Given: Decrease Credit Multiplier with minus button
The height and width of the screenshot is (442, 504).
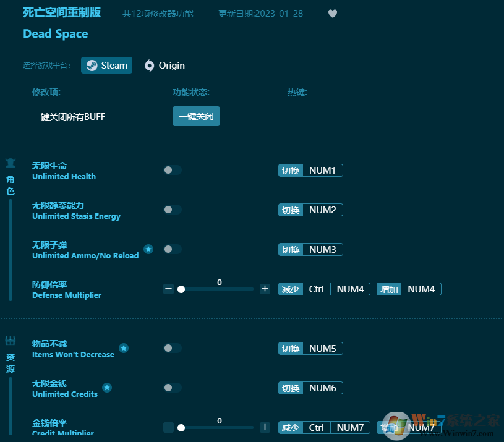Looking at the screenshot, I should [x=168, y=427].
